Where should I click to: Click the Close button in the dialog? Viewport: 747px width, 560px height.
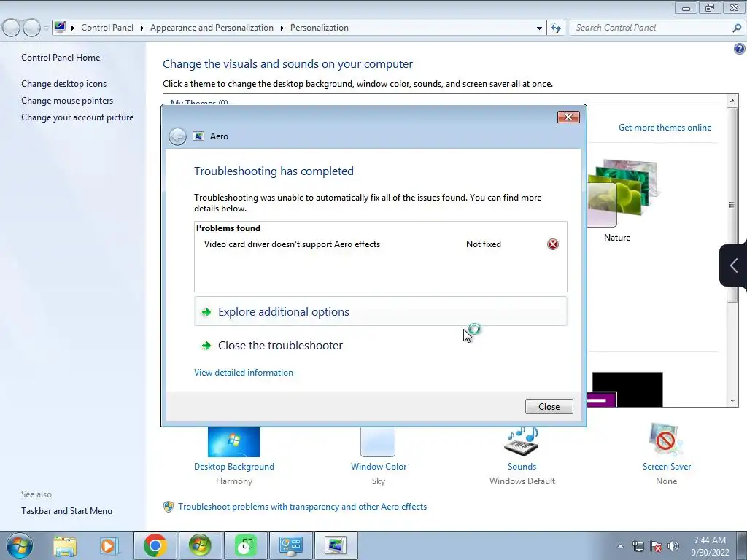[x=549, y=407]
